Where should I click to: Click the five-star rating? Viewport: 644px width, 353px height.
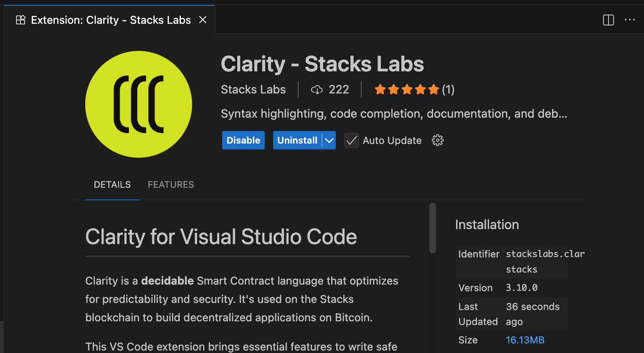click(406, 90)
